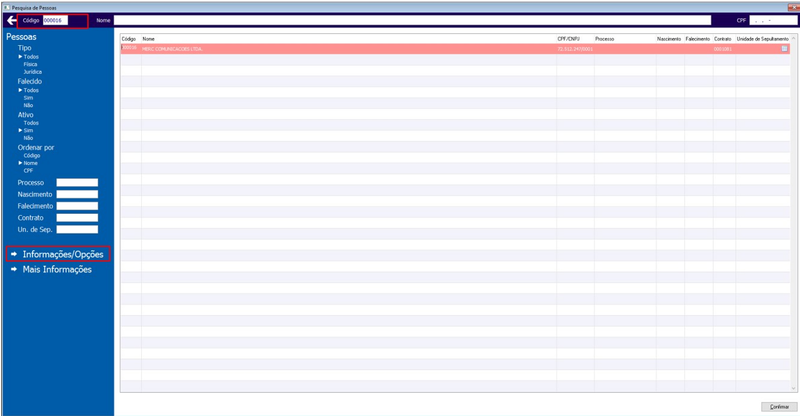This screenshot has height=416, width=800.
Task: Select Sim under Falecido filter
Action: [x=28, y=97]
